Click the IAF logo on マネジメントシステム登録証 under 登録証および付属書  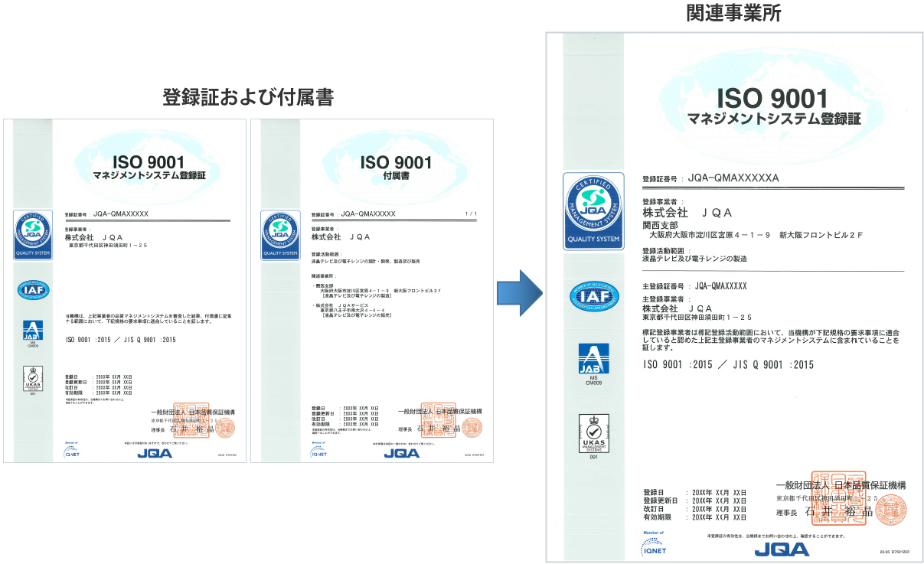34,290
